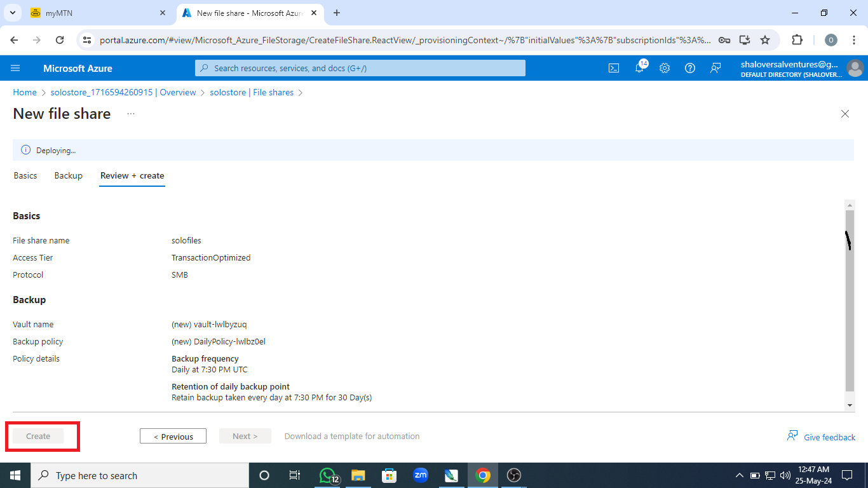
Task: Click the feedback icon in Azure header
Action: tap(715, 68)
